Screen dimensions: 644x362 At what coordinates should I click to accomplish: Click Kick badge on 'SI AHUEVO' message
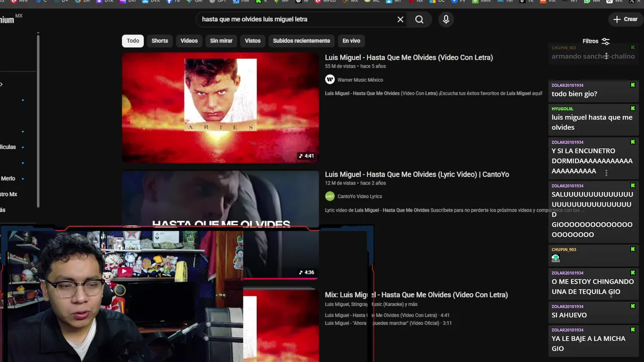coord(632,306)
